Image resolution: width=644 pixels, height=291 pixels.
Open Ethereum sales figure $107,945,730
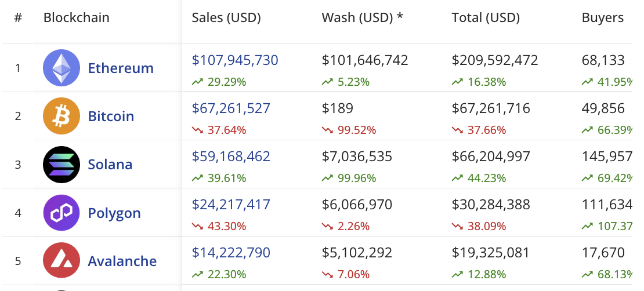click(x=235, y=60)
